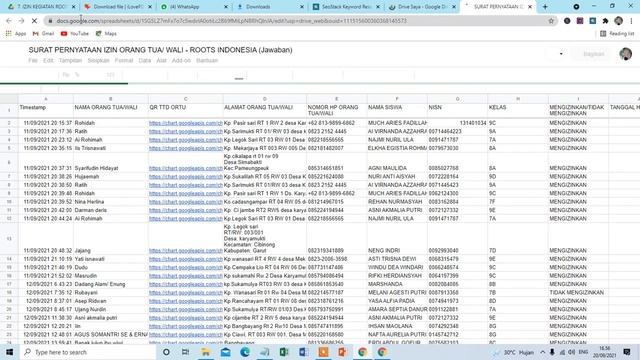The width and height of the screenshot is (640, 360).
Task: Open the Add-on menu
Action: [x=181, y=60]
